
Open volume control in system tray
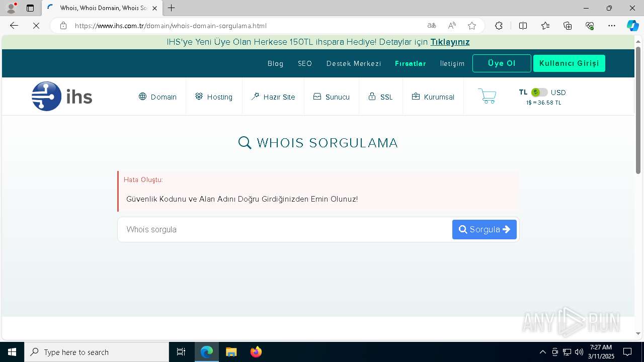(579, 352)
